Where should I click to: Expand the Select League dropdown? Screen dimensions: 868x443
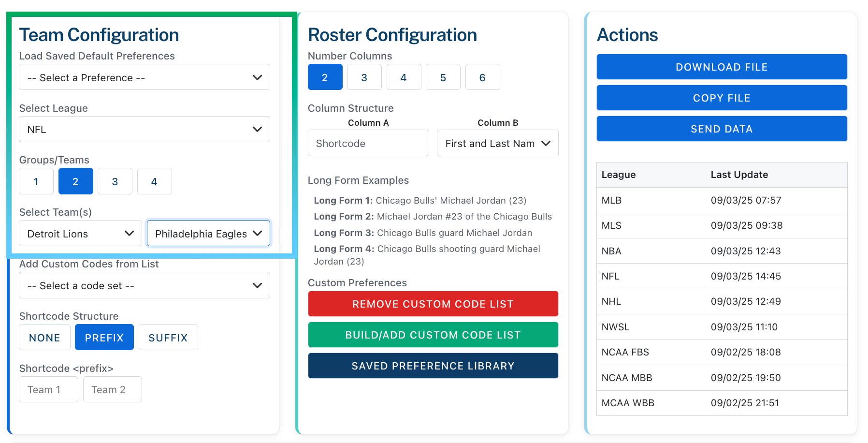click(144, 129)
